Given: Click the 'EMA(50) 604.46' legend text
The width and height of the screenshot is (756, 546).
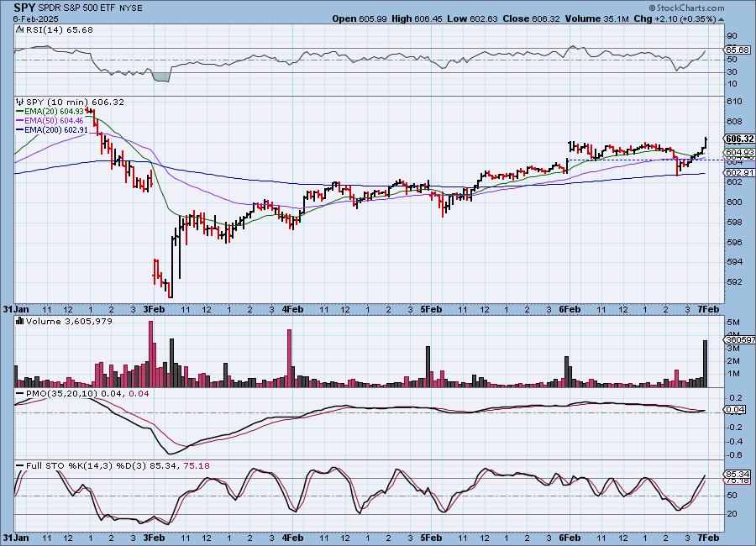Looking at the screenshot, I should [x=54, y=121].
